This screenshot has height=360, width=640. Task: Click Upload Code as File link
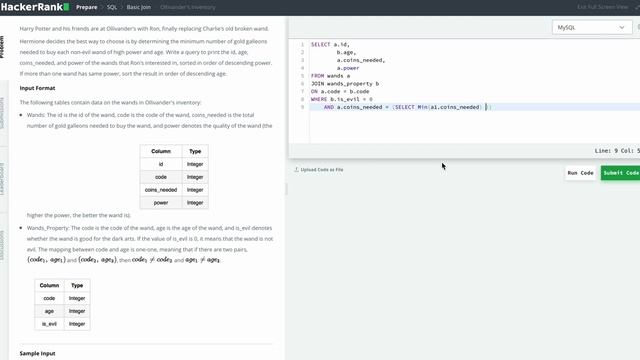point(322,169)
